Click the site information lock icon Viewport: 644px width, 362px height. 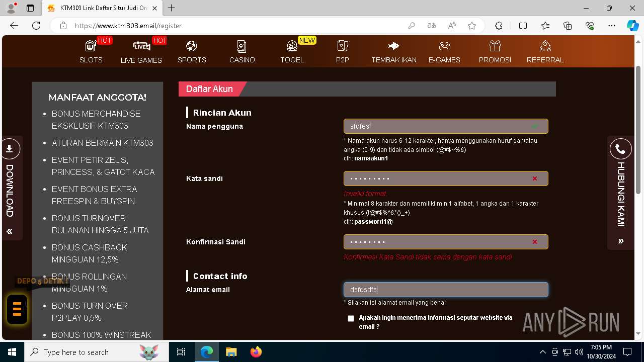click(x=63, y=26)
